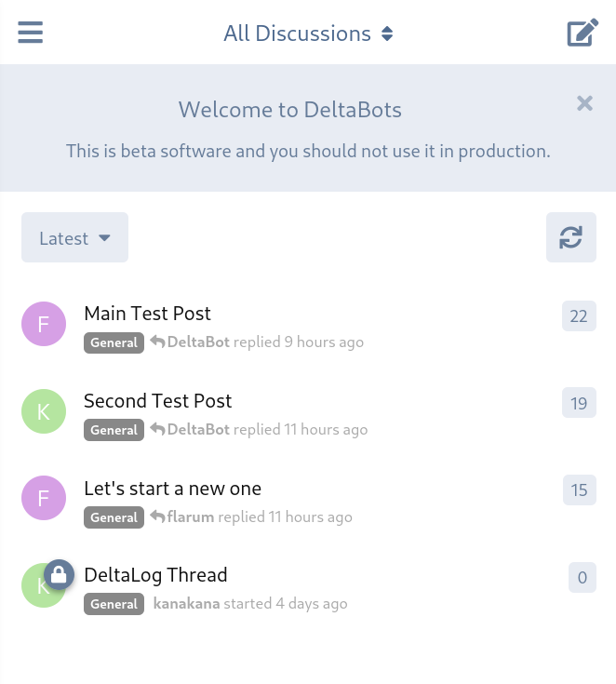This screenshot has height=684, width=616.
Task: Start a new discussion with compose icon
Action: coord(583,33)
